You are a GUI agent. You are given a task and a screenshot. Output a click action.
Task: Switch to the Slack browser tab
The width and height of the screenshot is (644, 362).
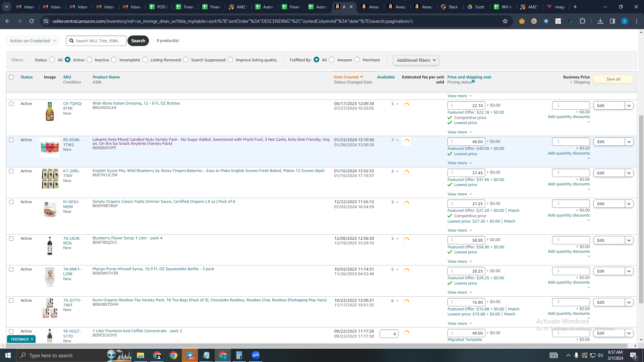click(x=449, y=7)
